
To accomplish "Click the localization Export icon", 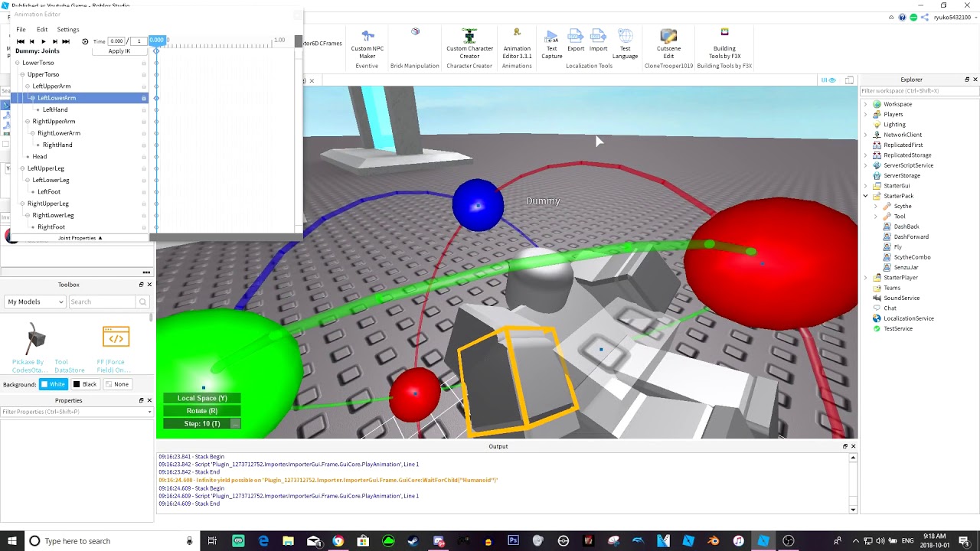I will point(576,41).
